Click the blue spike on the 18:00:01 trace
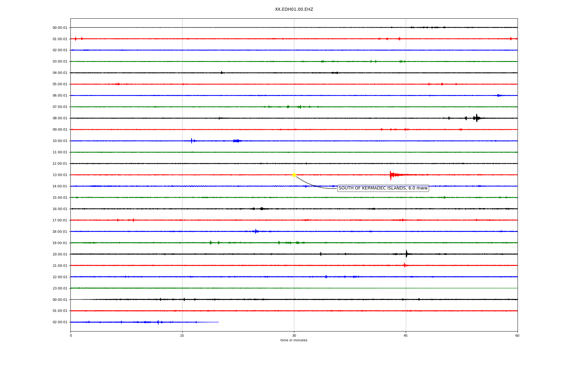Image resolution: width=588 pixels, height=368 pixels. [256, 231]
